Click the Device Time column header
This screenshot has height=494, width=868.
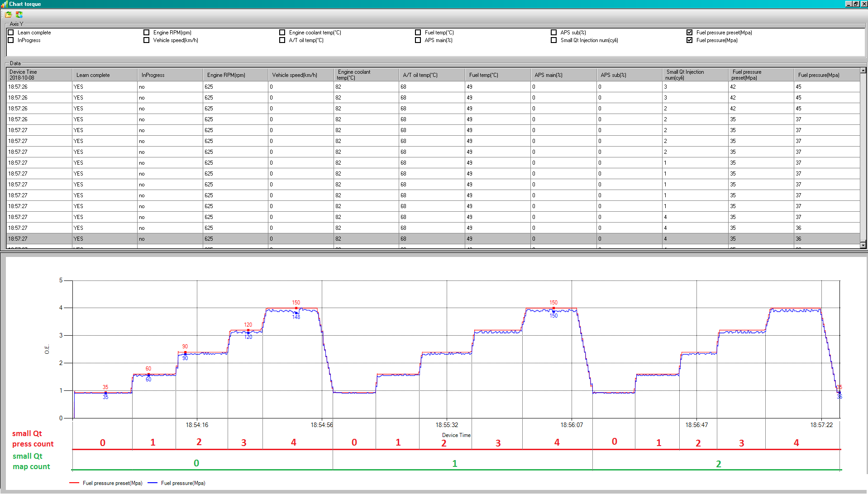click(x=39, y=75)
